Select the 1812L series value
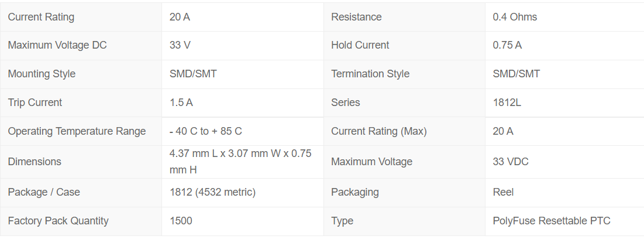This screenshot has height=239, width=644. point(507,103)
